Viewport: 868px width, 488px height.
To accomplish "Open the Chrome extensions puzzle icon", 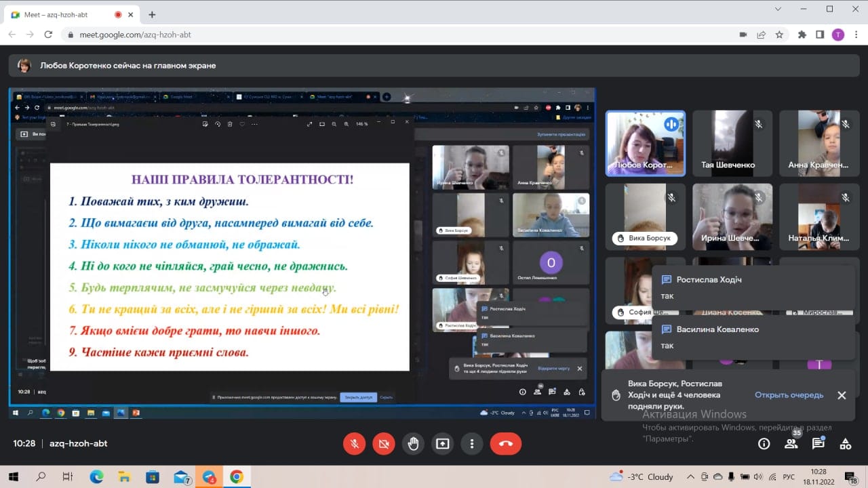I will (x=802, y=35).
